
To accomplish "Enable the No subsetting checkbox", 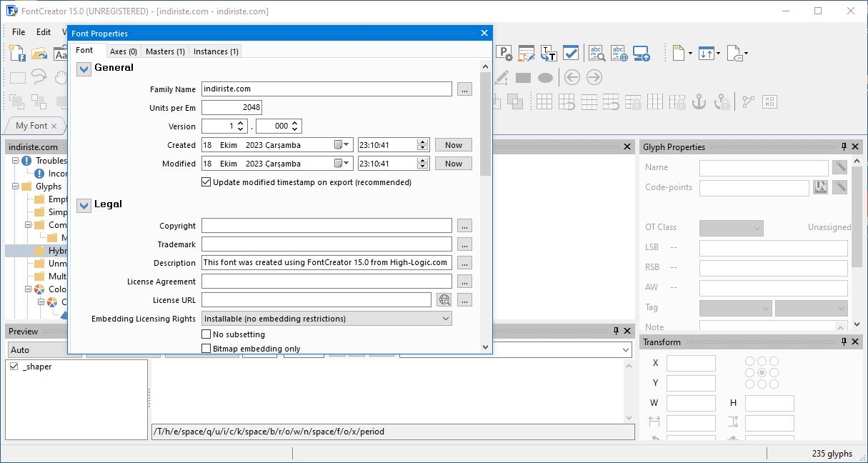I will (206, 334).
